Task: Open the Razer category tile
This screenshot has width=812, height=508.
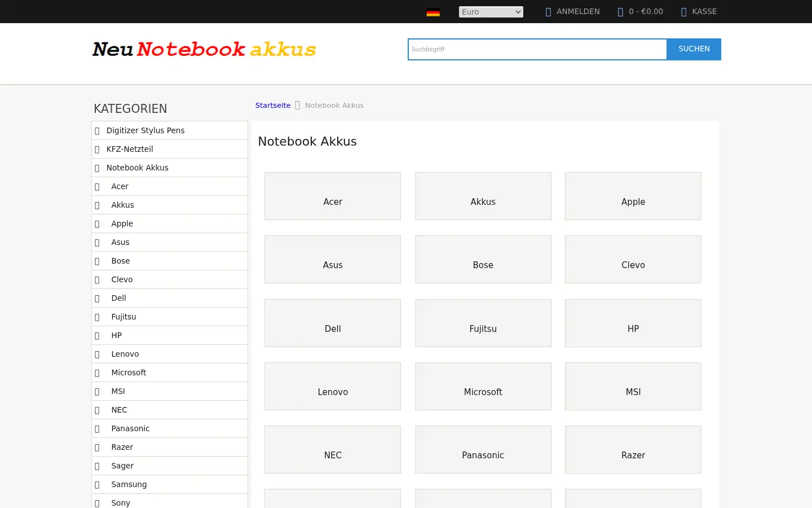Action: pos(633,450)
